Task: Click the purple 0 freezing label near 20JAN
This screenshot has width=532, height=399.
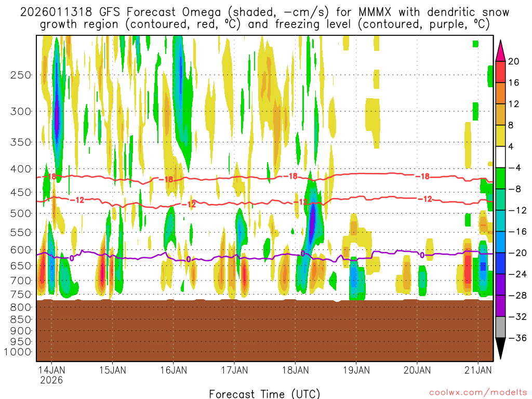Action: click(x=422, y=255)
